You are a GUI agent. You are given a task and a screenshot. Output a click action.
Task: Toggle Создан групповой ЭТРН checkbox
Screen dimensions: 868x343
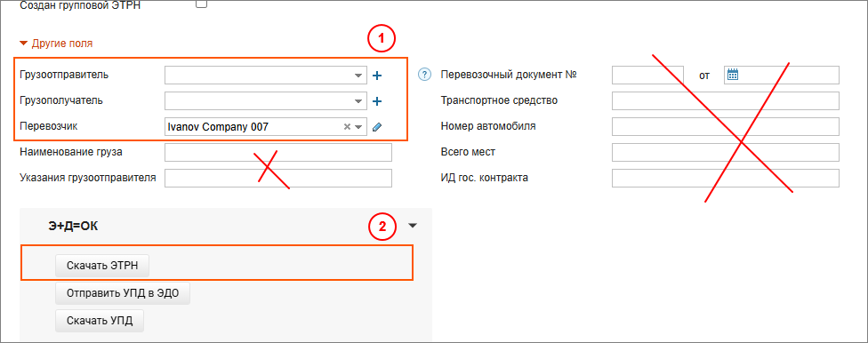point(202,4)
